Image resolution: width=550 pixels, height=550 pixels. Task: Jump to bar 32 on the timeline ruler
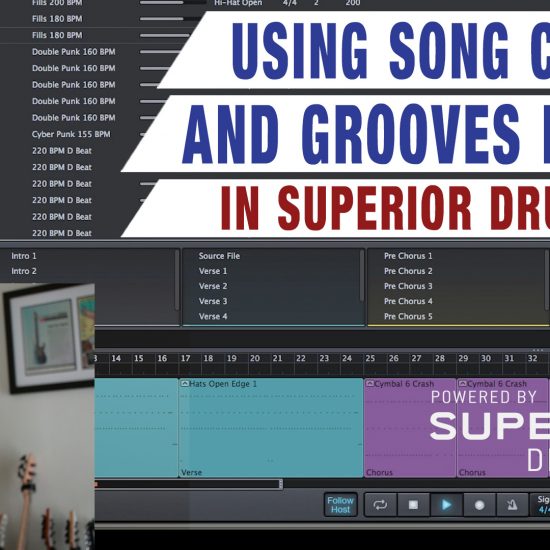point(532,358)
